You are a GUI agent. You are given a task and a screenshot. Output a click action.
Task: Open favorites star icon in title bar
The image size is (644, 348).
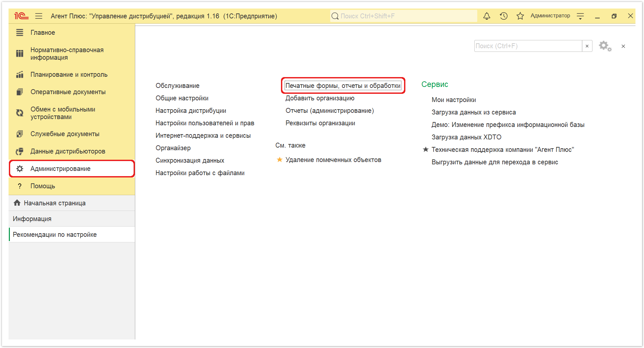point(520,16)
